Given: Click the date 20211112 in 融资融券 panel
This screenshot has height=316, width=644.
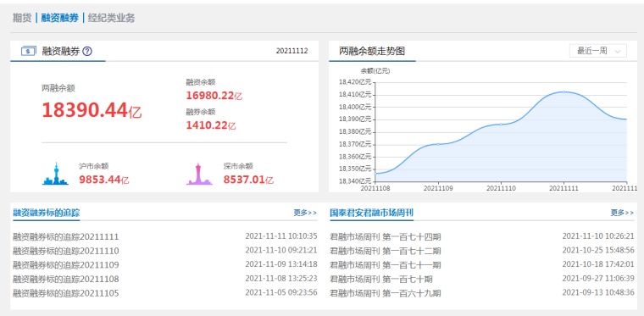Looking at the screenshot, I should (291, 51).
